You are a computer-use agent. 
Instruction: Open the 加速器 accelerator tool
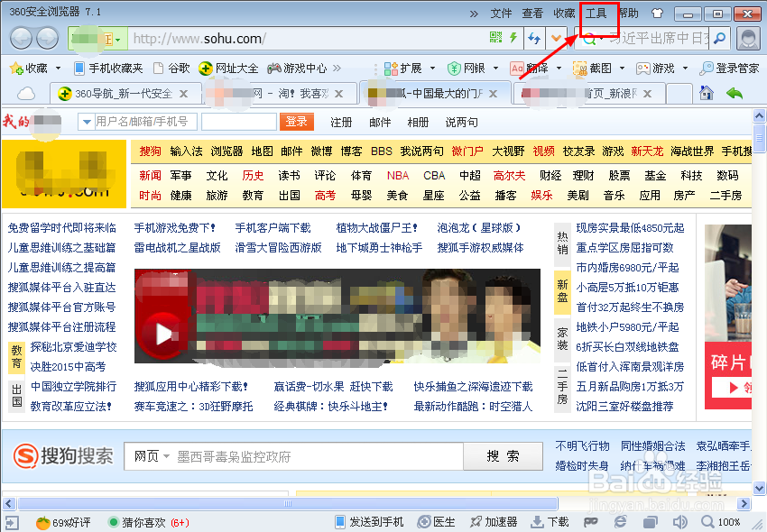click(493, 522)
